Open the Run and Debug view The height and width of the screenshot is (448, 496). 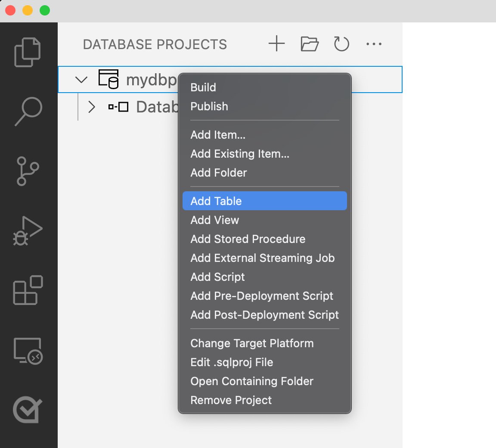click(x=28, y=231)
